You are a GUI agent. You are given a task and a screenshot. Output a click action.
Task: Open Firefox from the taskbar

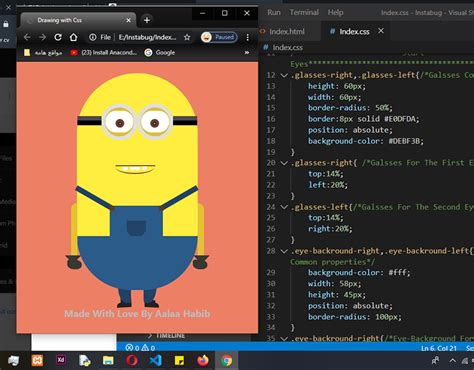coord(203,360)
